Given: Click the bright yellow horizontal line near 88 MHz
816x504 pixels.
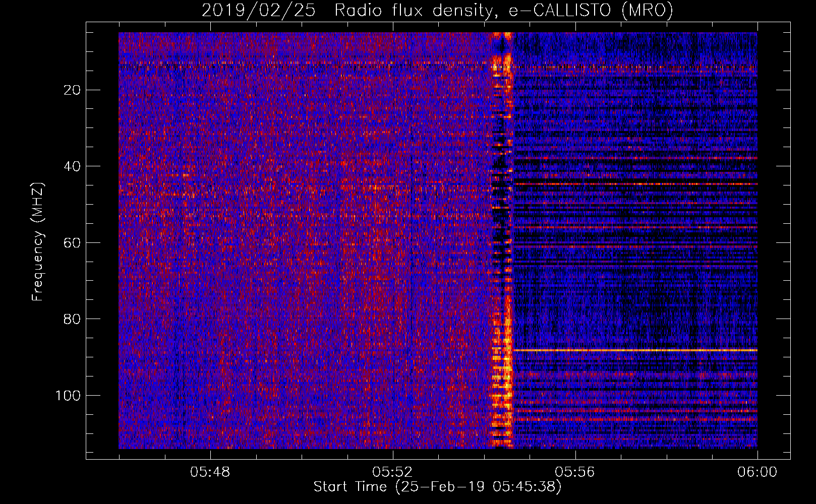Looking at the screenshot, I should click(635, 350).
